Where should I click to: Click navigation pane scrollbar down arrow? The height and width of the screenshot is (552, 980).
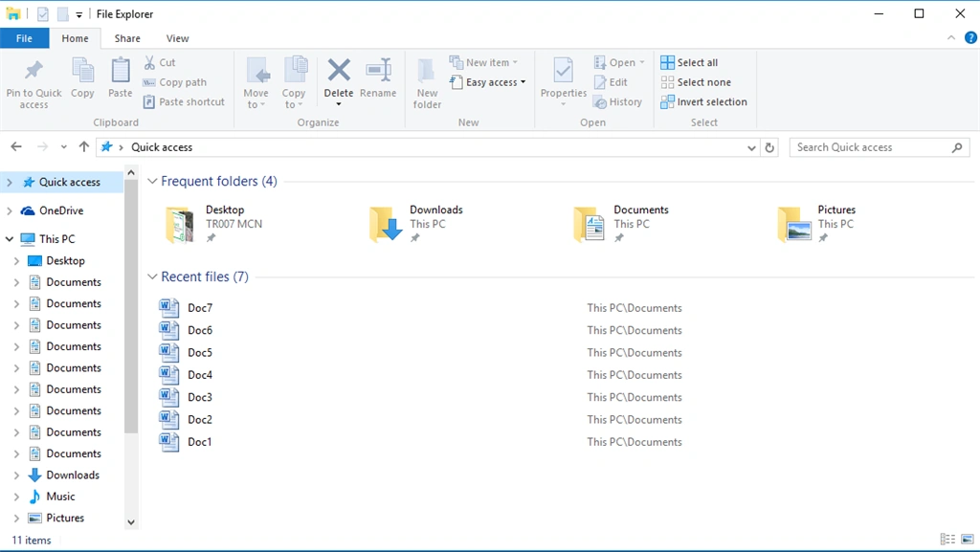pos(130,522)
